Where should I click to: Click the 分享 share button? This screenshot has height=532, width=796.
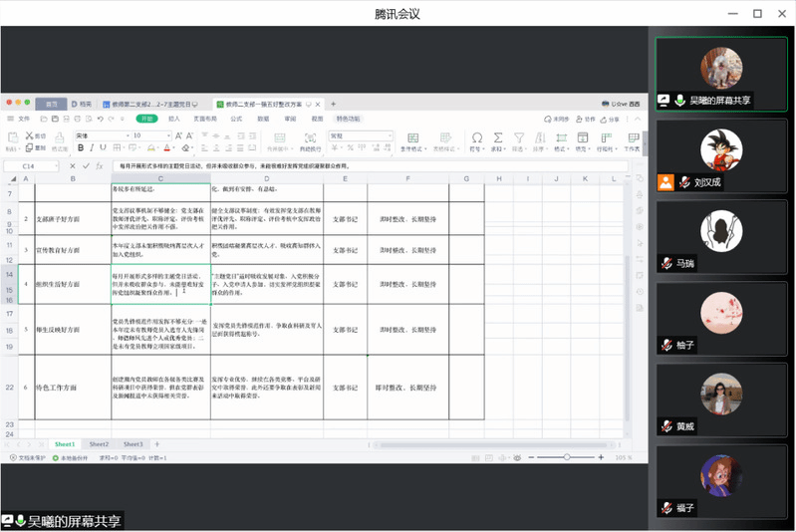[x=611, y=119]
